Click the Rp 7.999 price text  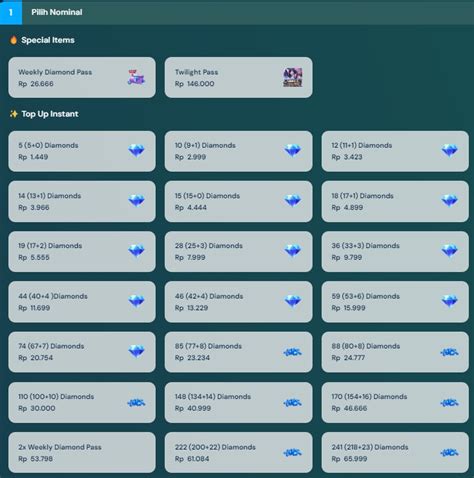(x=190, y=257)
